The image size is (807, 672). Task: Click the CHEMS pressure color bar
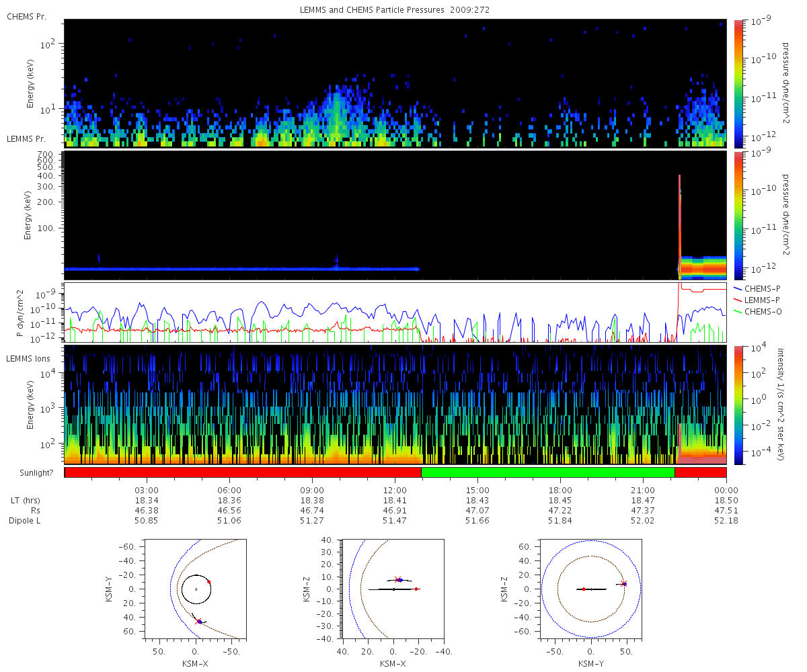click(x=736, y=83)
